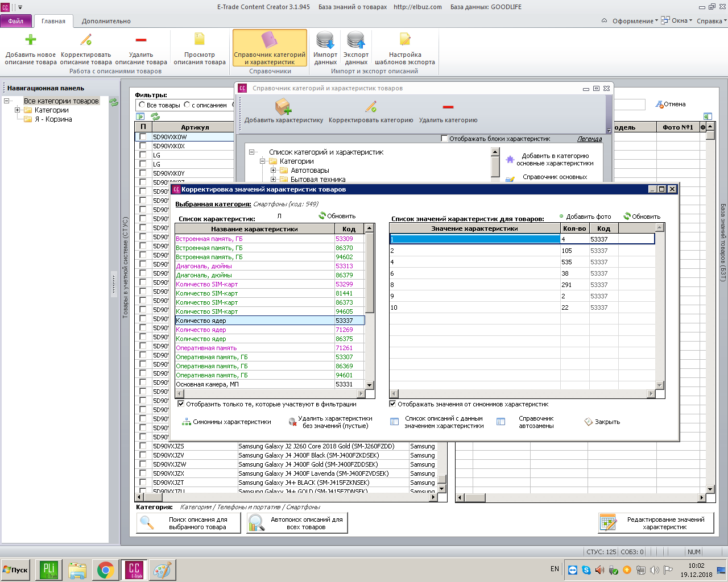The width and height of the screenshot is (728, 582).
Task: Open the file explorer taskbar icon
Action: tap(77, 570)
